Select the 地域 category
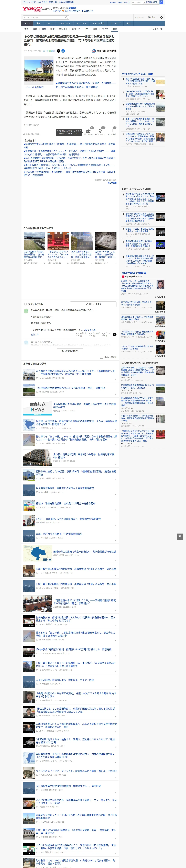The height and width of the screenshot is (868, 186). [x=114, y=29]
